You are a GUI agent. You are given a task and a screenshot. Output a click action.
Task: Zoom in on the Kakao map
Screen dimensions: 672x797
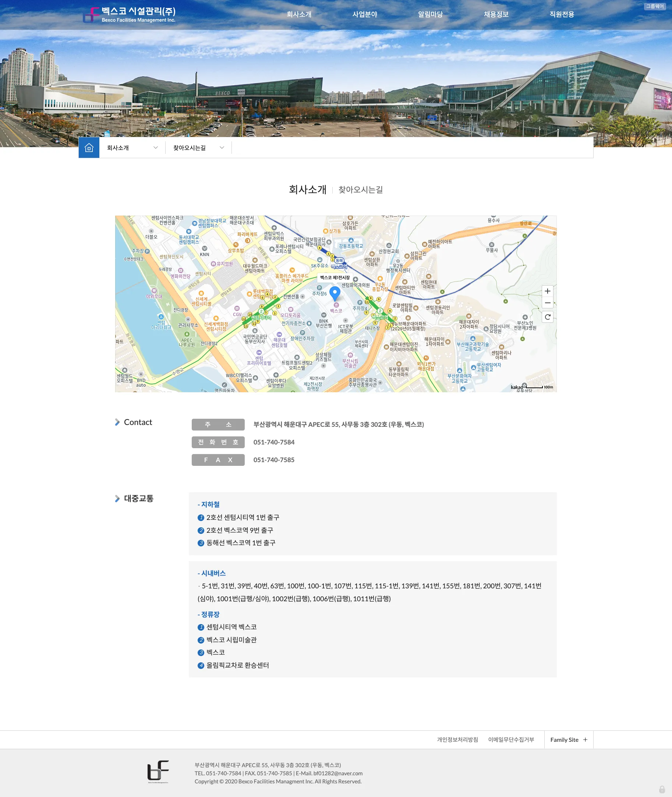[x=548, y=291]
